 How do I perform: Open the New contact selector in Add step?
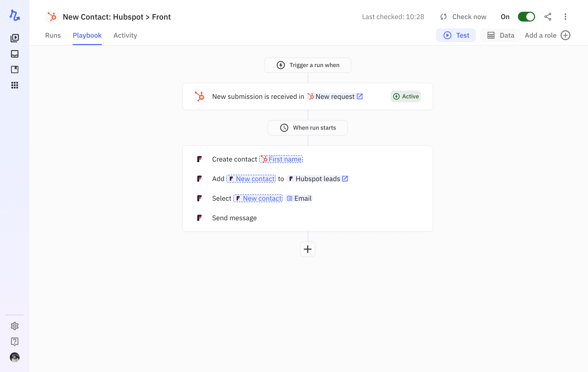pos(251,179)
